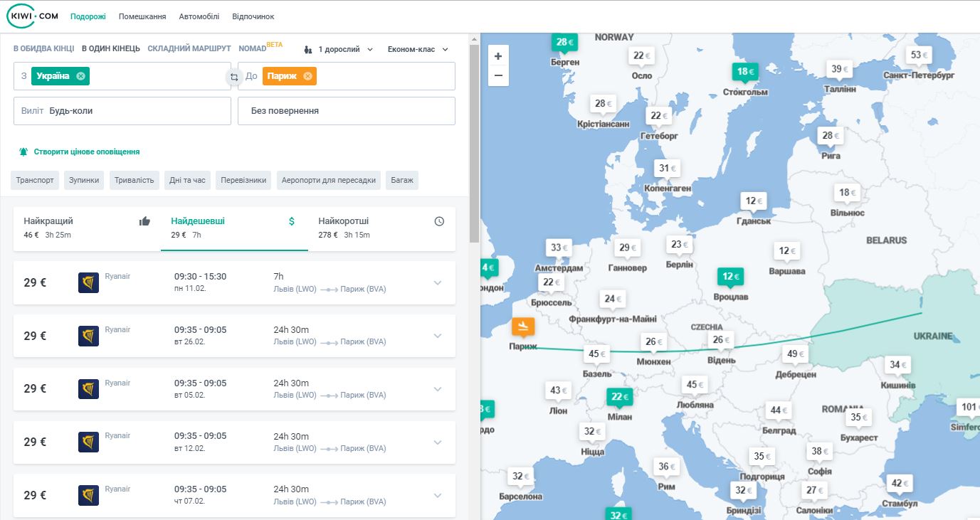980x520 pixels.
Task: Click the Париж airplane marker on the map
Action: tap(523, 326)
